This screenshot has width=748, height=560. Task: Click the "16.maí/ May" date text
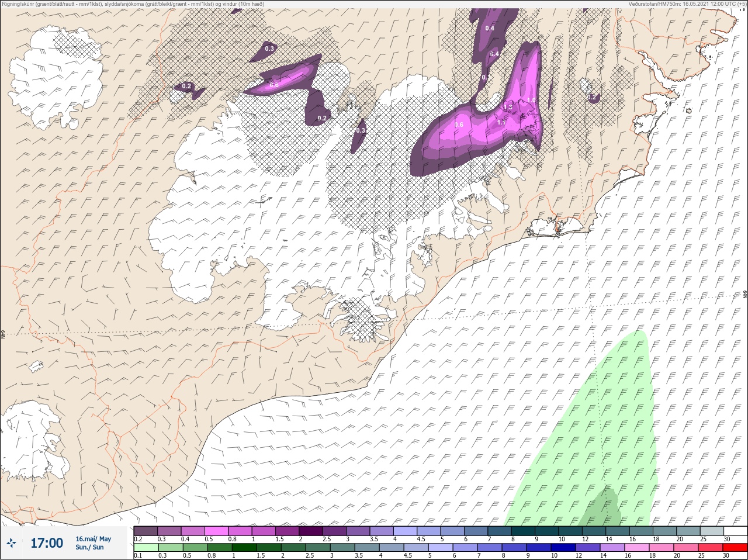(93, 539)
